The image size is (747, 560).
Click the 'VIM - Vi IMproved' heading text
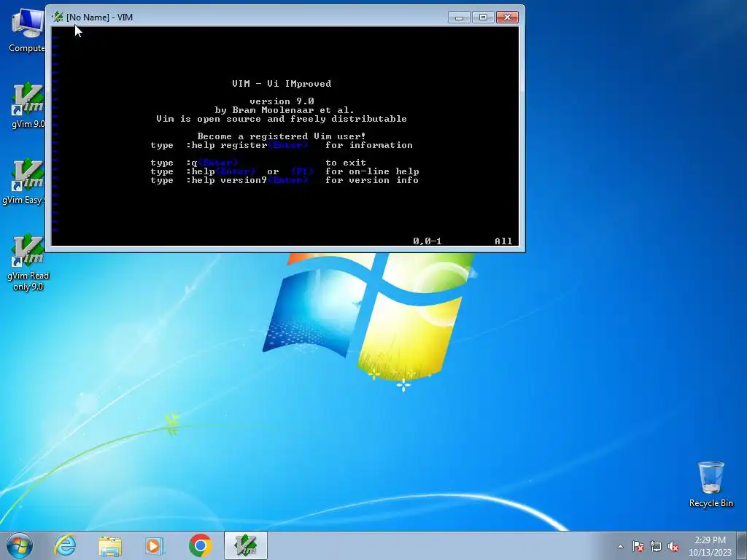282,84
